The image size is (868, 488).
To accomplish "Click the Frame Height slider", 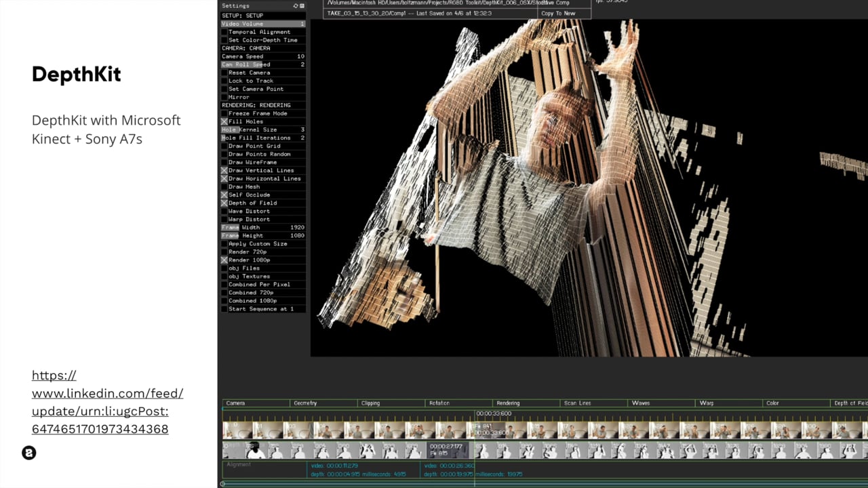I will (x=263, y=235).
